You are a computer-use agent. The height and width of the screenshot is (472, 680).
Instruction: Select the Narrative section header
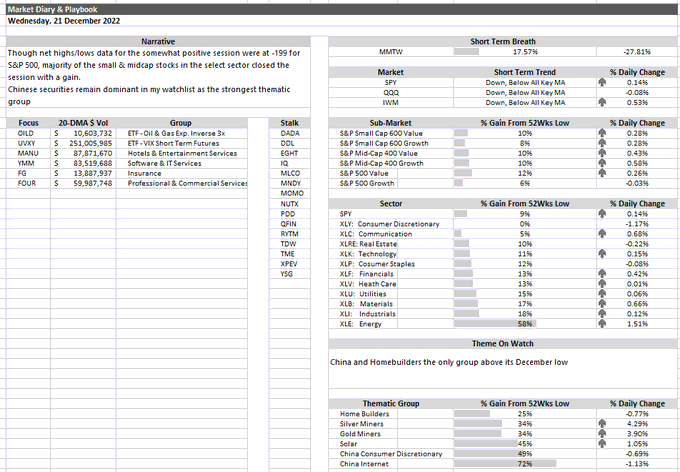point(158,41)
